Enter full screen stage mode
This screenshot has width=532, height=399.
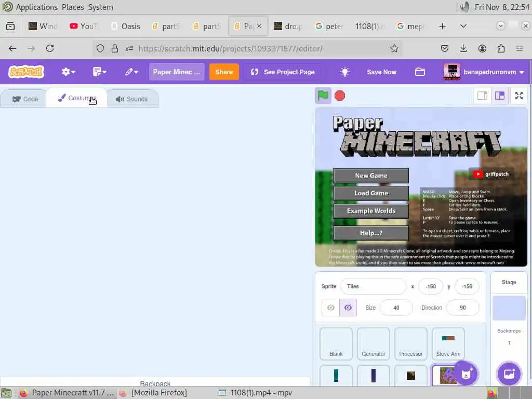(x=519, y=96)
